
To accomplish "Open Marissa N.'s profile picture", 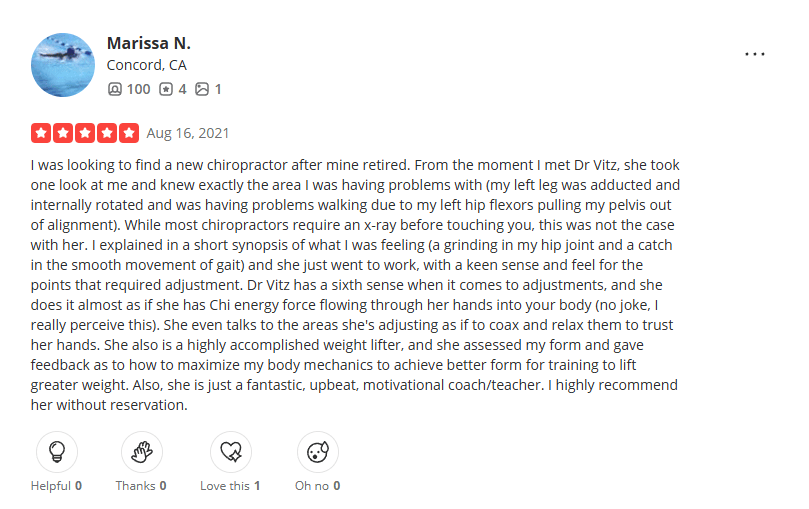I will (63, 64).
